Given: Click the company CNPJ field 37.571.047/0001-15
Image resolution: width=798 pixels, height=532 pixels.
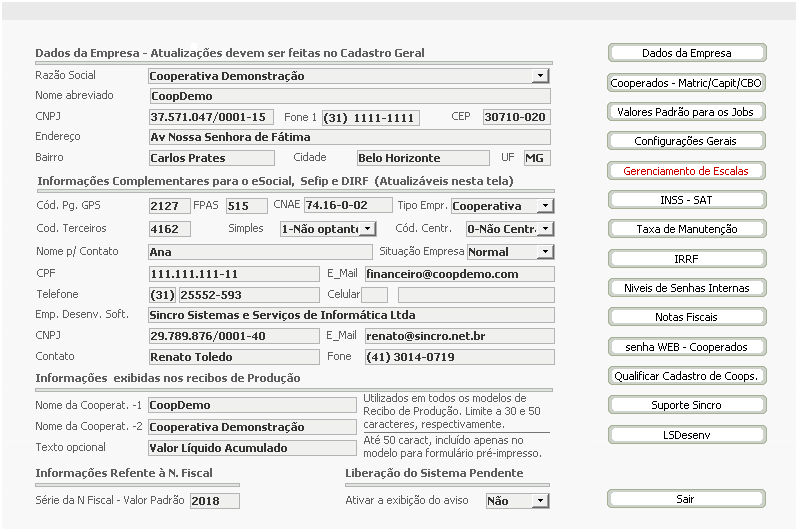Looking at the screenshot, I should click(x=211, y=117).
